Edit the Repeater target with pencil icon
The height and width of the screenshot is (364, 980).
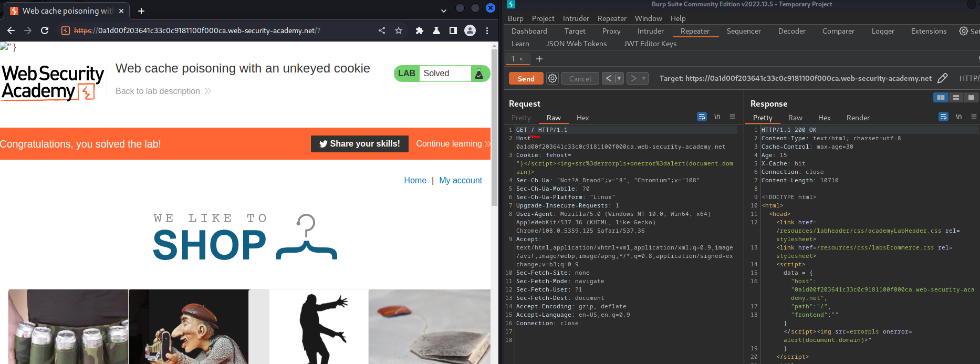tap(943, 78)
